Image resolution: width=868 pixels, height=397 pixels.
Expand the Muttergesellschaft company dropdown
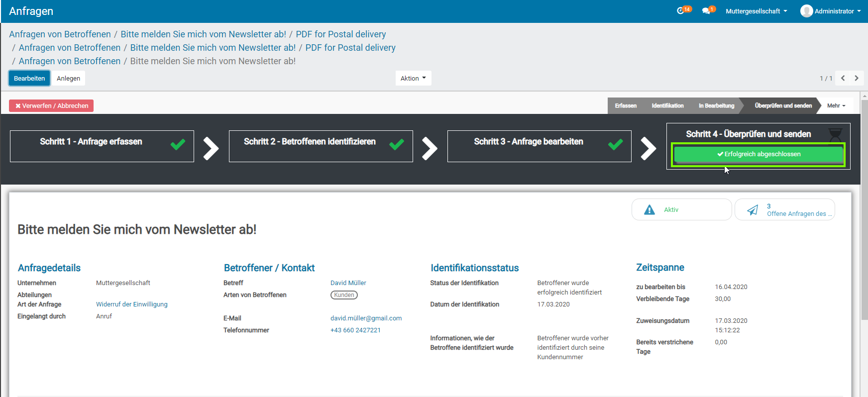pos(756,11)
